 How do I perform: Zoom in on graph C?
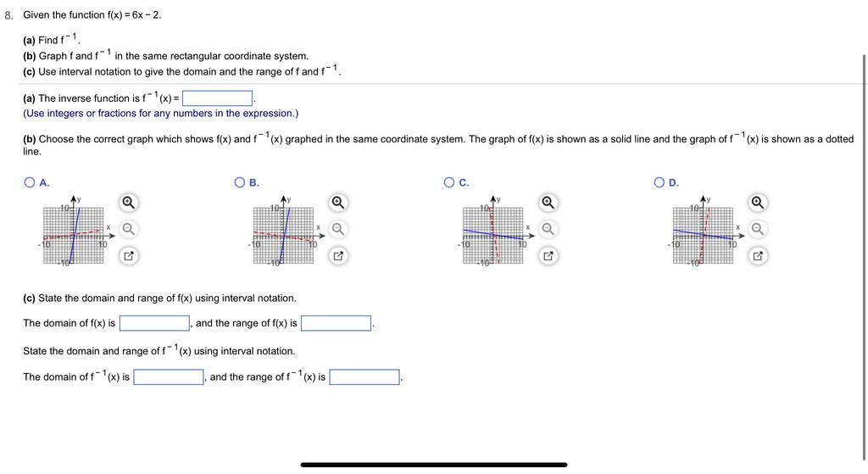click(548, 202)
